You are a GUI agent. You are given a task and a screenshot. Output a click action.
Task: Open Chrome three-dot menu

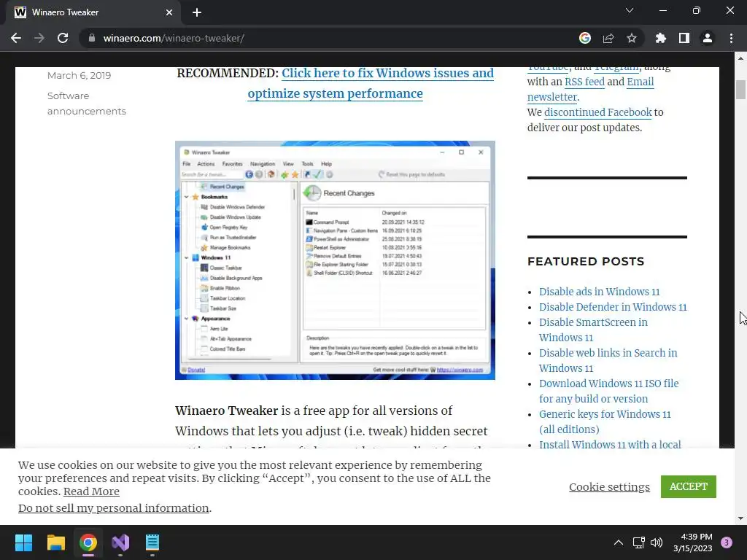tap(731, 38)
